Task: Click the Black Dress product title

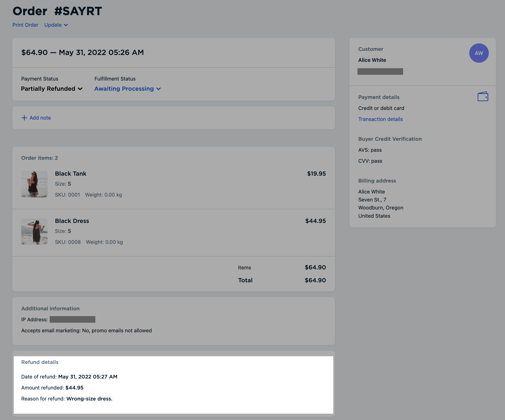Action: 72,221
